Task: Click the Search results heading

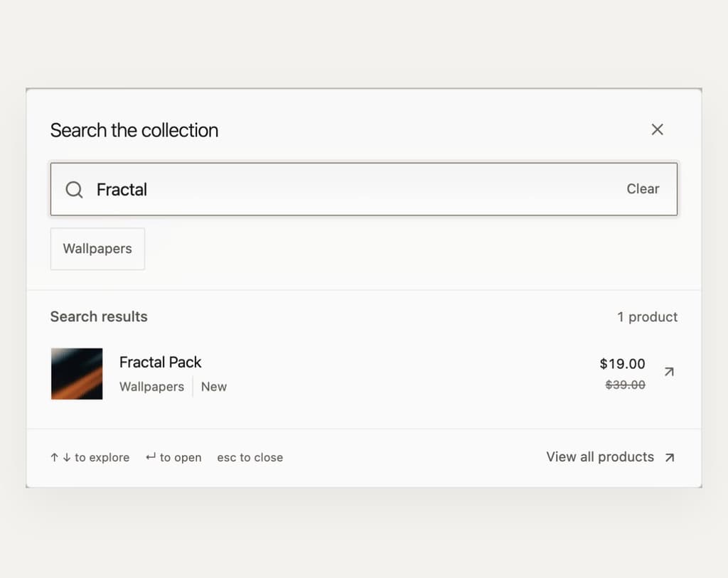Action: [x=99, y=316]
